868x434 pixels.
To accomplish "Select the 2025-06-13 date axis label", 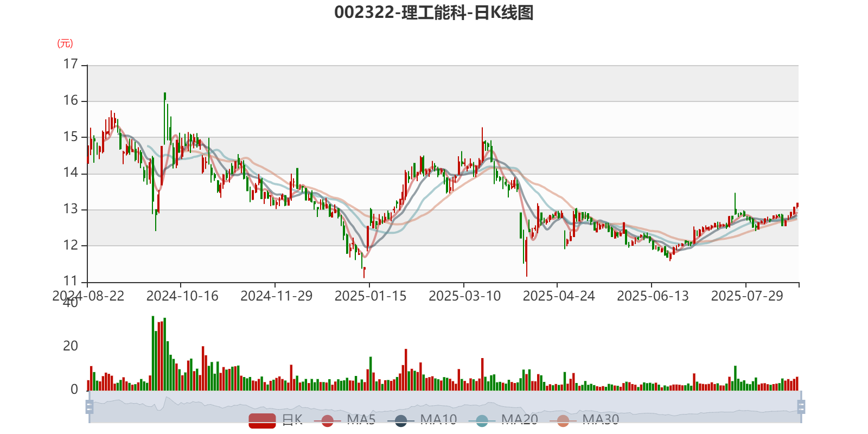I will coord(653,296).
